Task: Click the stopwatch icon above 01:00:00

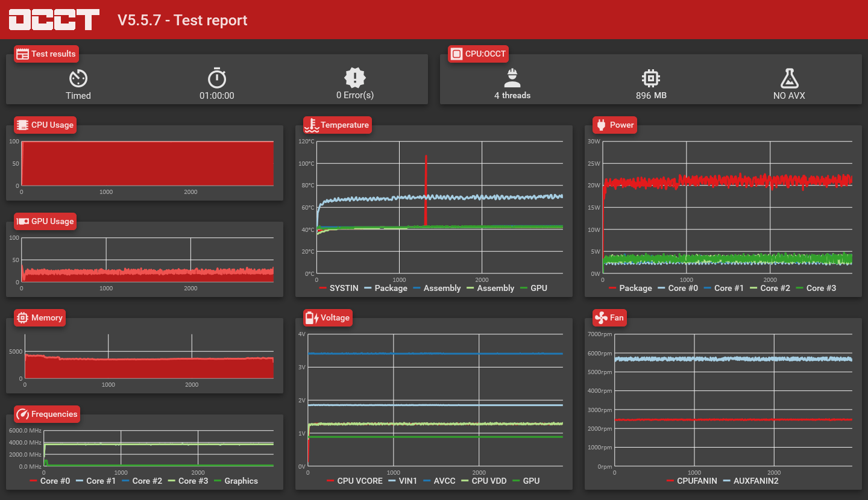Action: (x=217, y=78)
